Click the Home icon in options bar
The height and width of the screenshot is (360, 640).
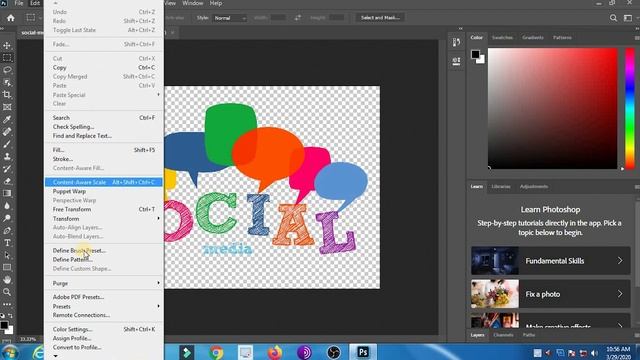pyautogui.click(x=11, y=18)
